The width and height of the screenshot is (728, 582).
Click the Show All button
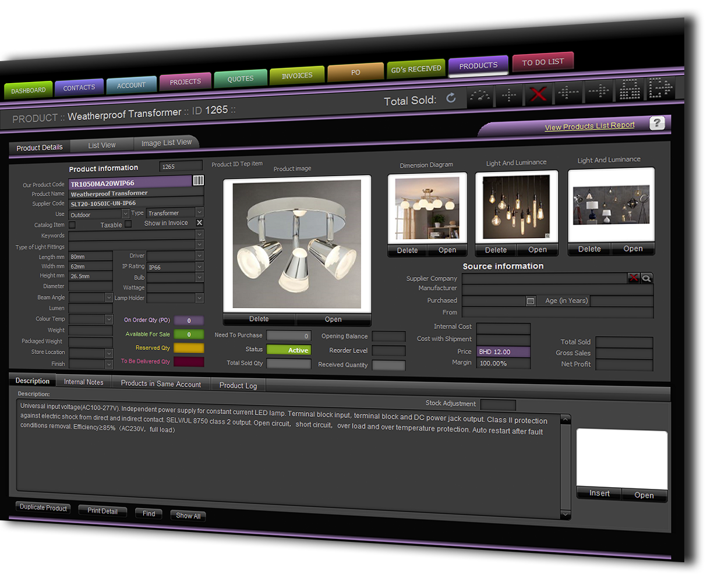click(x=188, y=516)
